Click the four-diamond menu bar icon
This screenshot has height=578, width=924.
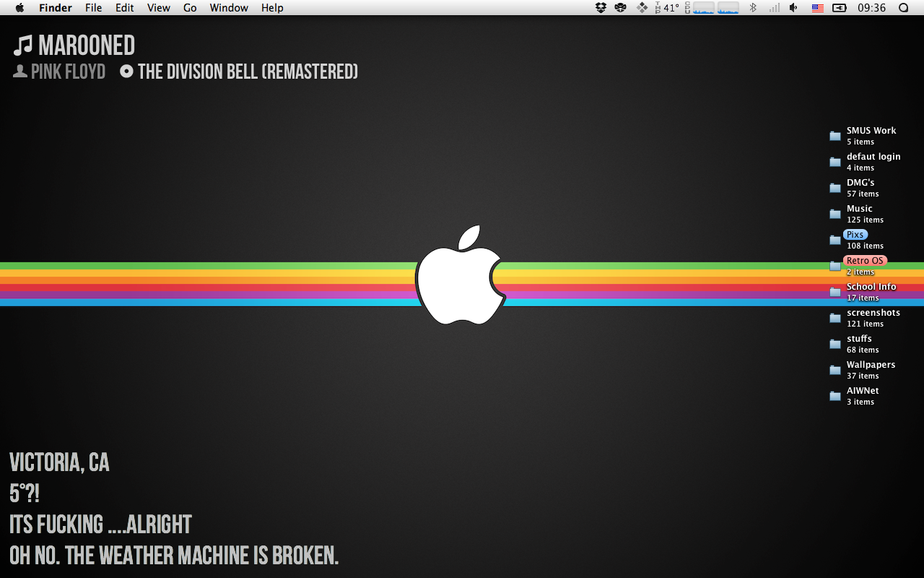[642, 7]
